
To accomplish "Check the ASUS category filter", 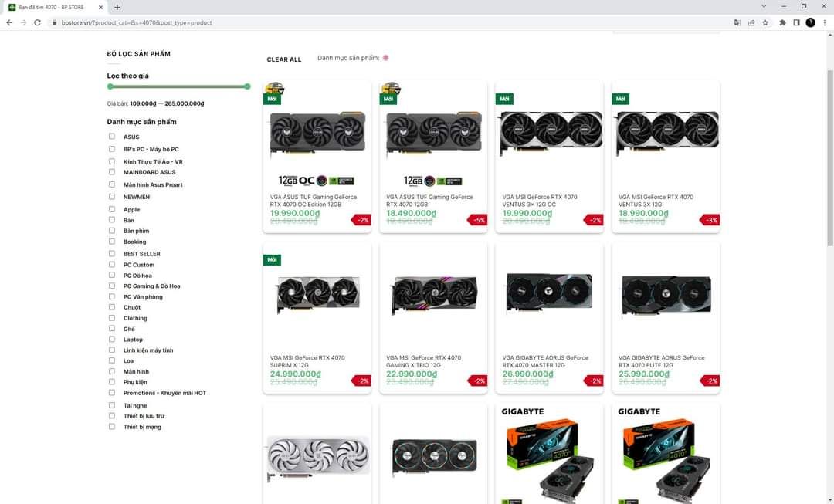I will (x=112, y=137).
